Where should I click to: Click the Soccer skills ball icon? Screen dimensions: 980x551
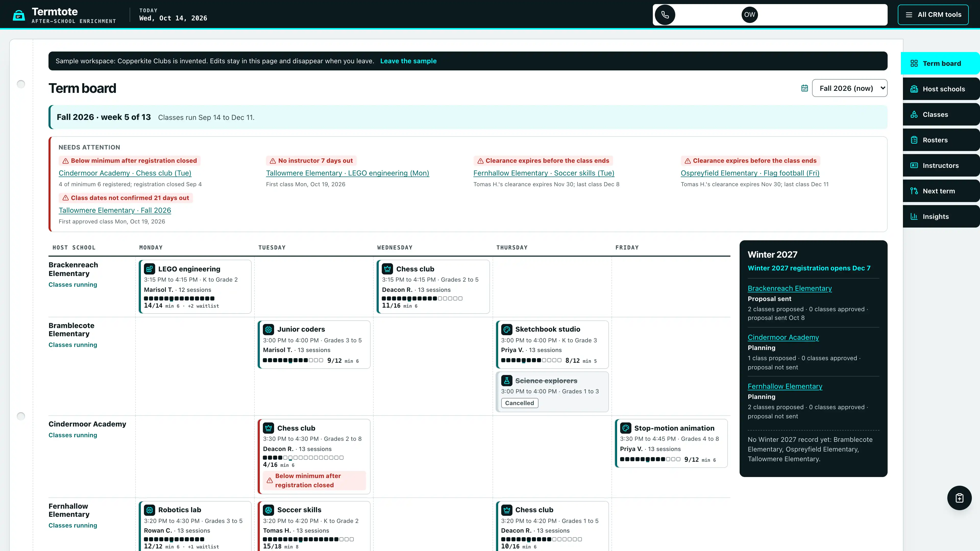coord(268,510)
